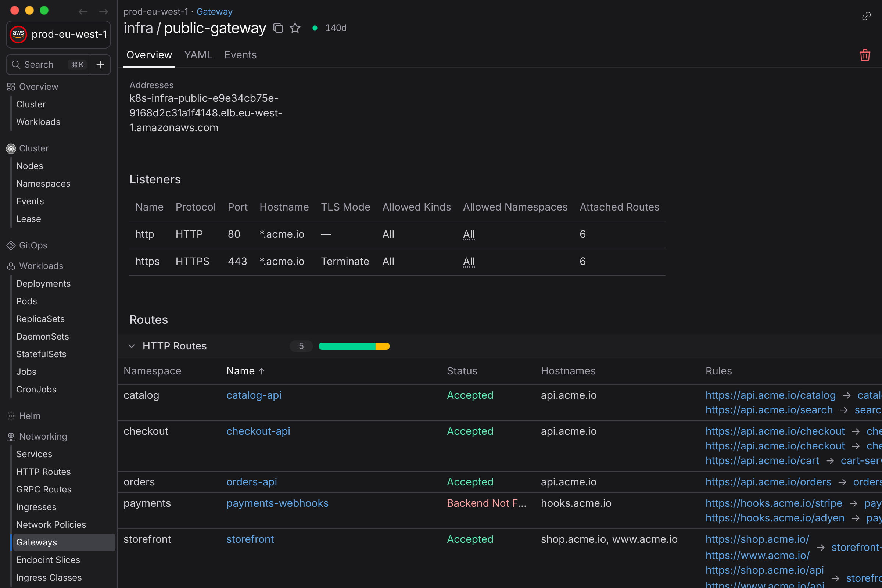Focus the sidebar Search field
882x588 pixels.
tap(48, 65)
